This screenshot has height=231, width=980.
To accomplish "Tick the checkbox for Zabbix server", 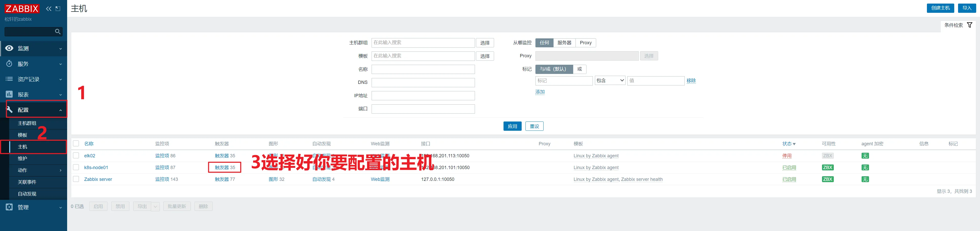I will [76, 179].
